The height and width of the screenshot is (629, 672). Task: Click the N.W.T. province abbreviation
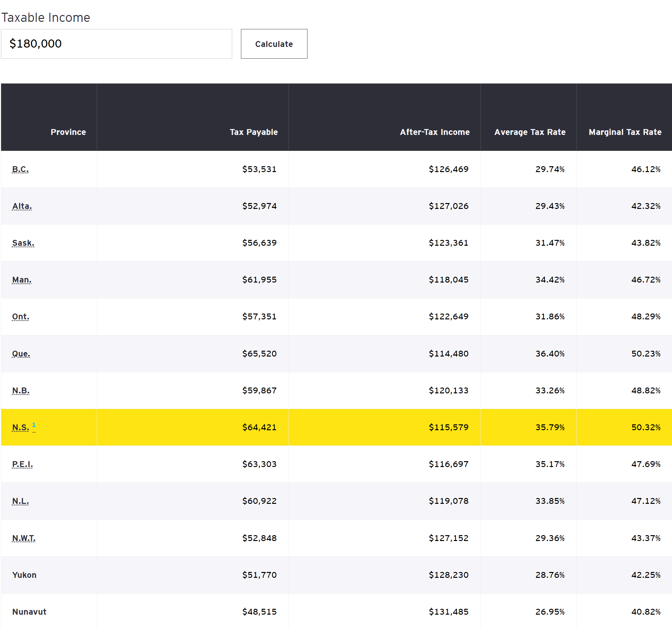pyautogui.click(x=24, y=538)
